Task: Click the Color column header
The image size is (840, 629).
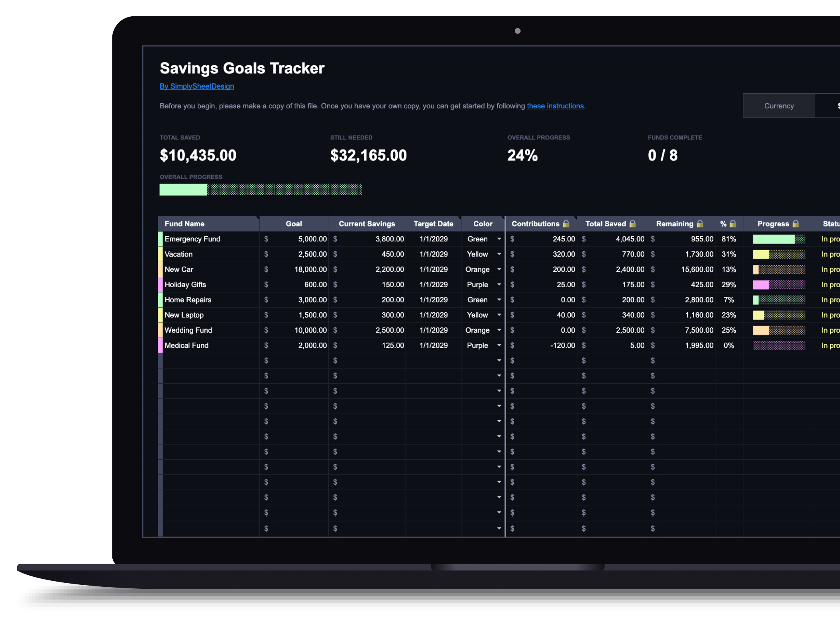Action: [483, 224]
